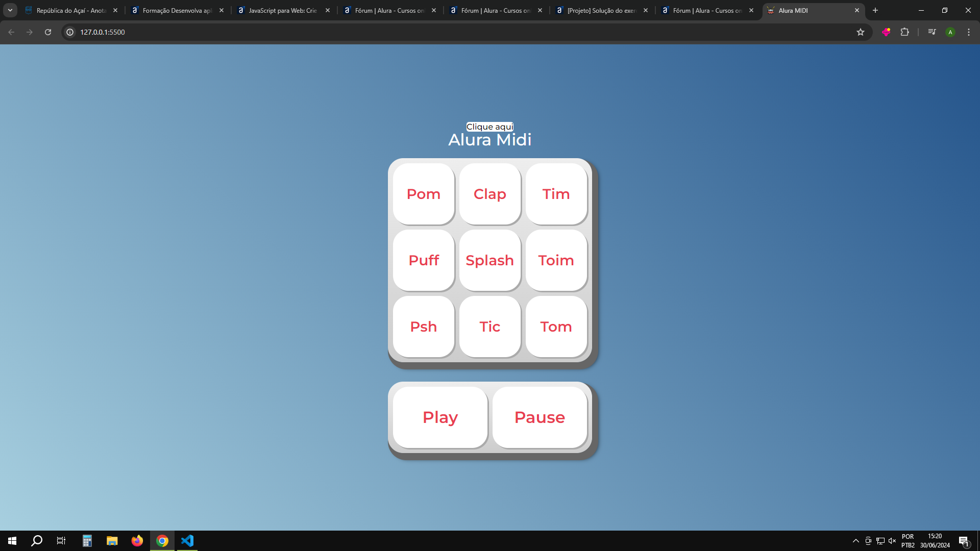Launch Calculator from taskbar
The height and width of the screenshot is (551, 980).
[x=87, y=541]
